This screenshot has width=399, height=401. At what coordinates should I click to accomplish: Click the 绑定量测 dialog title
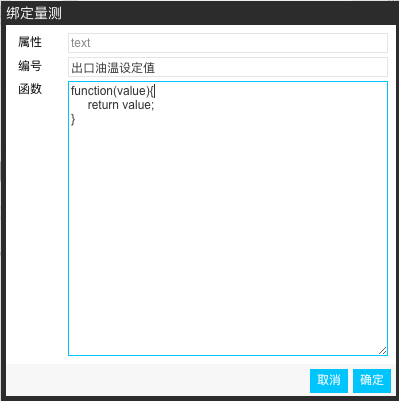[x=34, y=13]
